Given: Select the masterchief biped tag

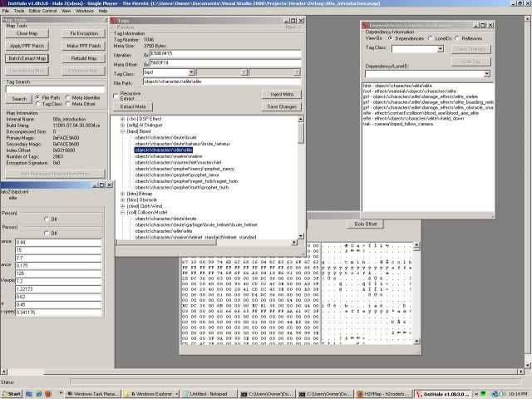Looking at the screenshot, I should (x=178, y=163).
